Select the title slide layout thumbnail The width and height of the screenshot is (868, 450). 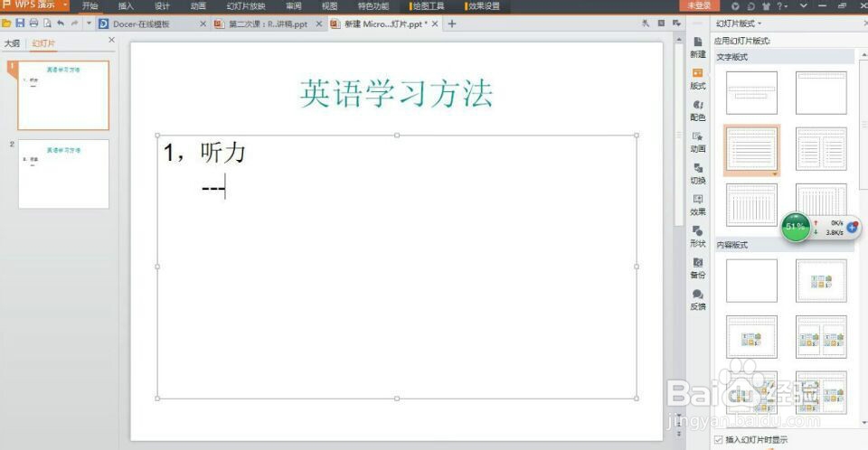751,92
